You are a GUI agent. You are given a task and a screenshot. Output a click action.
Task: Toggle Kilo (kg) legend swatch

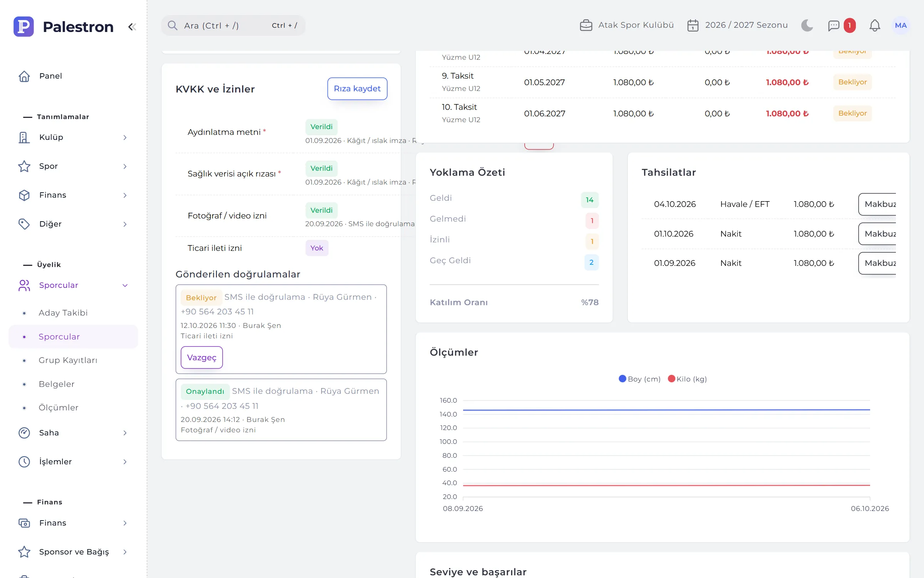(671, 379)
